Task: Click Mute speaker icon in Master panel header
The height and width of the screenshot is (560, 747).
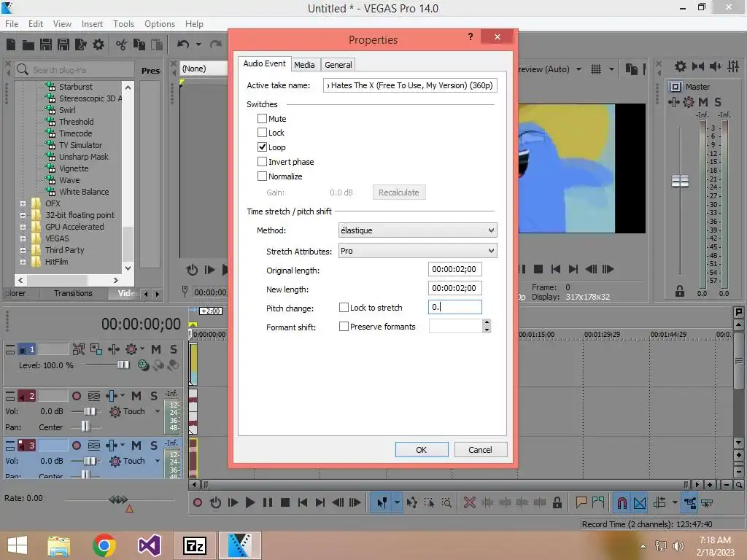Action: click(715, 66)
